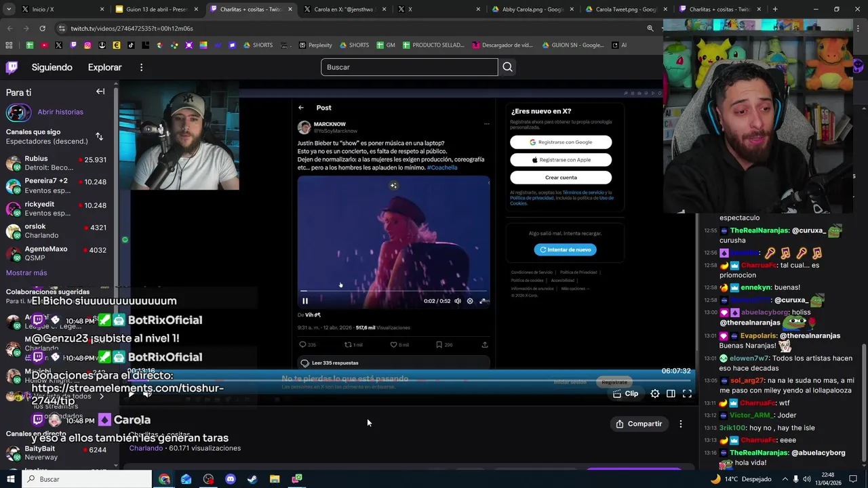Open the more options menu next to Compartir
The image size is (868, 488).
click(x=681, y=424)
